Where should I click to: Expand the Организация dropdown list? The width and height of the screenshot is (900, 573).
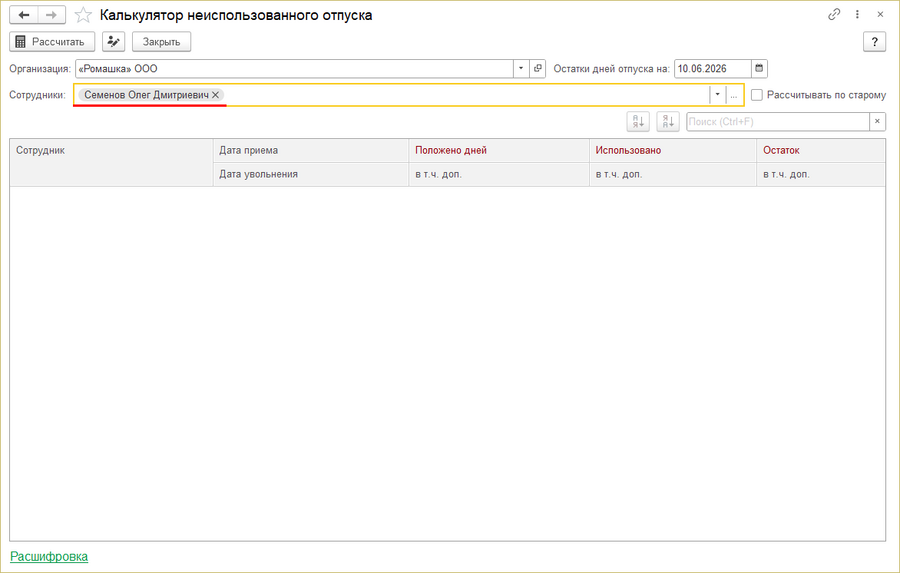pyautogui.click(x=521, y=68)
